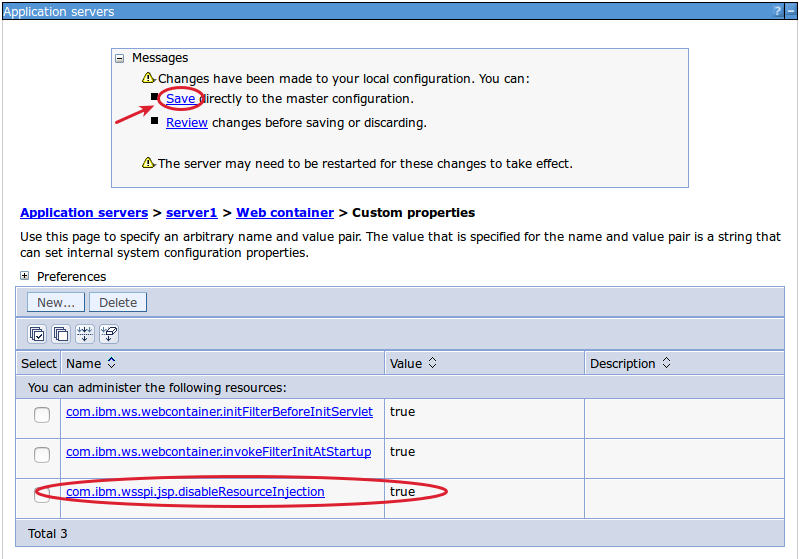
Task: Check the disableResourceInjection row checkbox
Action: coord(42,495)
